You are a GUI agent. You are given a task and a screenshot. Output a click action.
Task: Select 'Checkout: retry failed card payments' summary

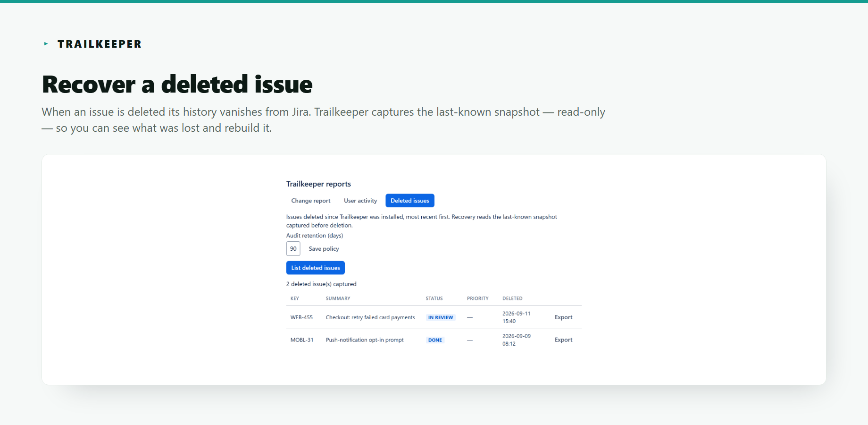point(370,317)
